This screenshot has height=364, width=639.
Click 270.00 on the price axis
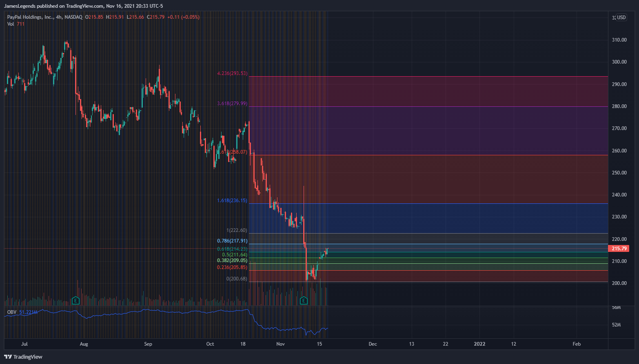tap(619, 128)
